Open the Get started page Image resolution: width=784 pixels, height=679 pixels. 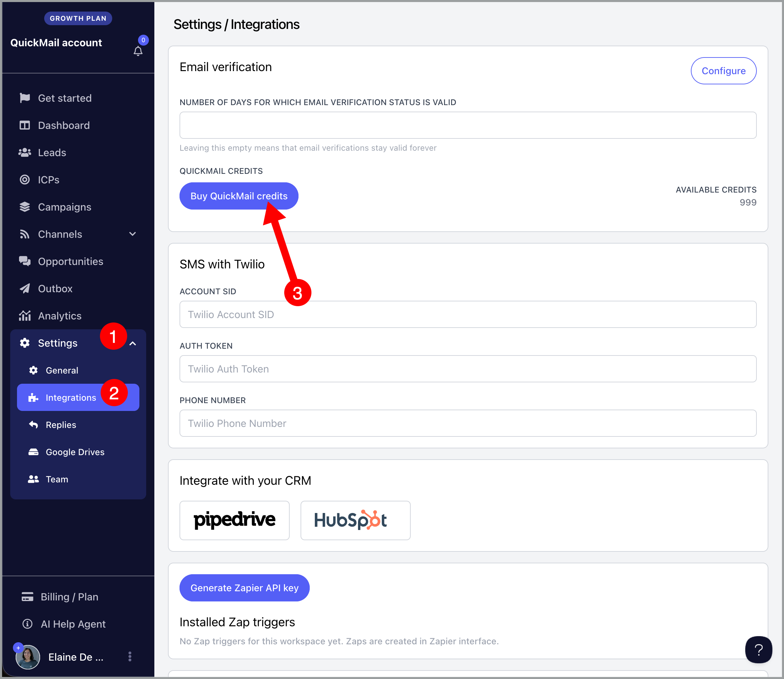[x=65, y=98]
